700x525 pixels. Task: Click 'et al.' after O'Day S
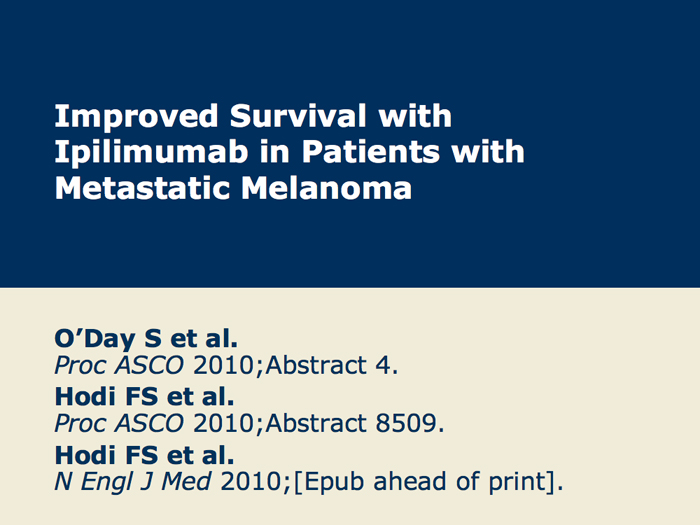[x=204, y=338]
